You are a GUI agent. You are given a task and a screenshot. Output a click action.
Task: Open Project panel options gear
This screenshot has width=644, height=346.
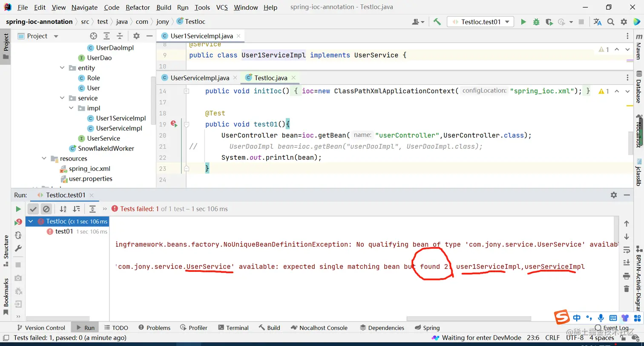(136, 36)
